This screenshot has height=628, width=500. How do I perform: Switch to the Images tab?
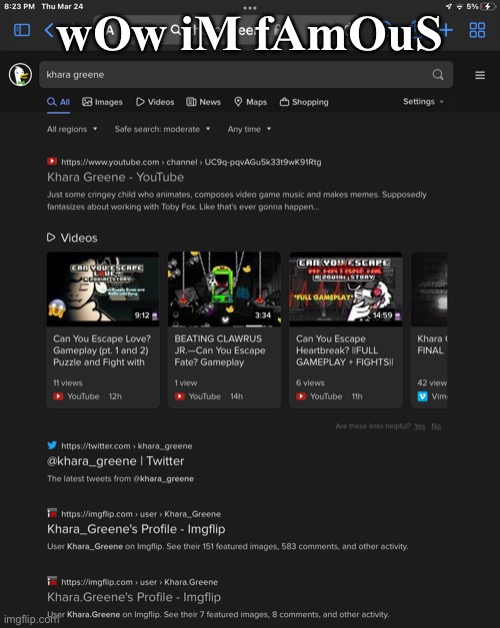click(102, 102)
